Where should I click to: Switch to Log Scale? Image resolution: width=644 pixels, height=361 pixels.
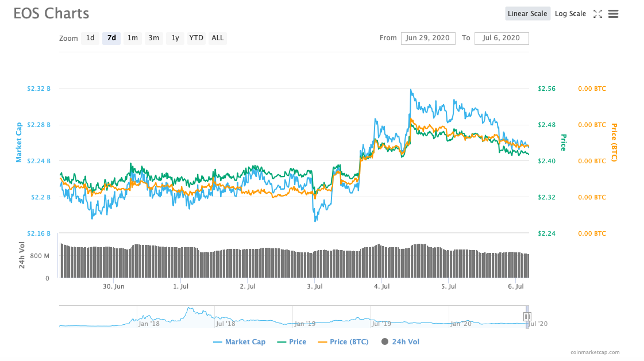570,14
